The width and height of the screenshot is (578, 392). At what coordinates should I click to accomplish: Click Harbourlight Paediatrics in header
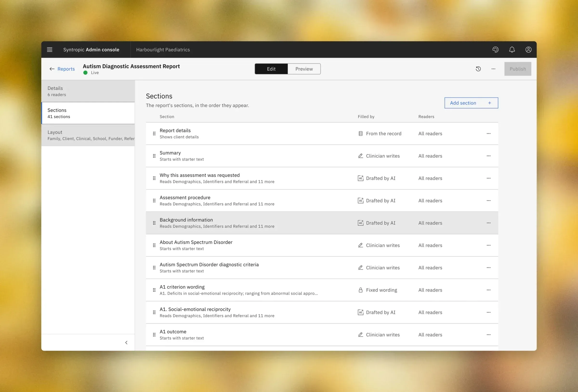tap(163, 50)
